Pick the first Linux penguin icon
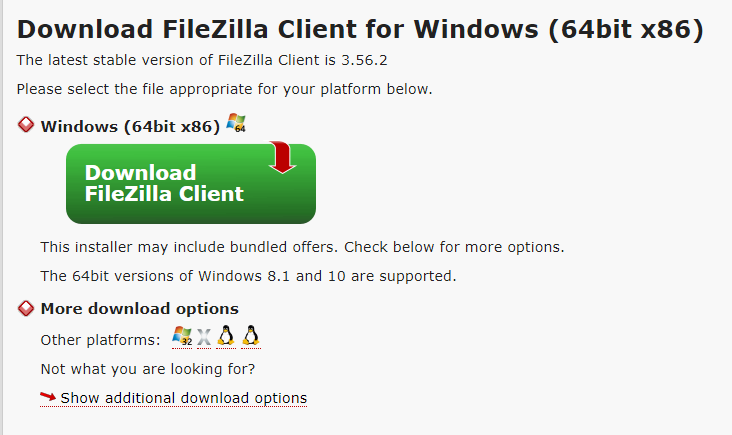This screenshot has width=732, height=435. pyautogui.click(x=226, y=336)
